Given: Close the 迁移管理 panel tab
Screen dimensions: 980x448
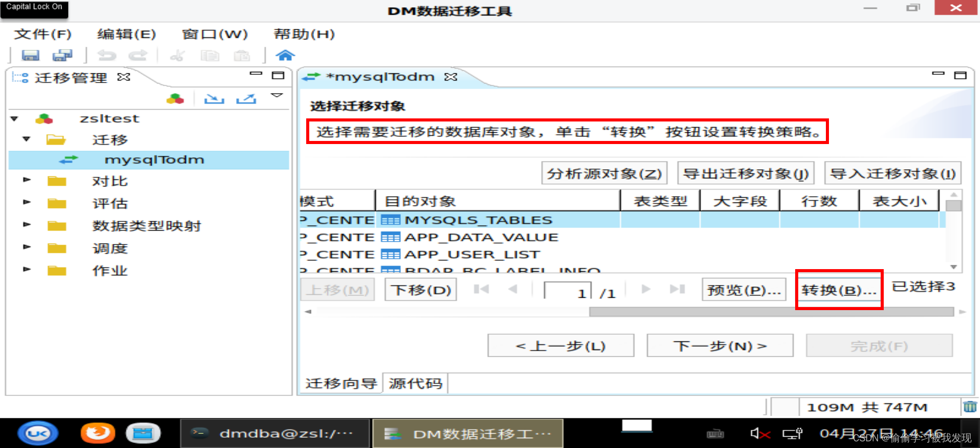Looking at the screenshot, I should coord(123,77).
